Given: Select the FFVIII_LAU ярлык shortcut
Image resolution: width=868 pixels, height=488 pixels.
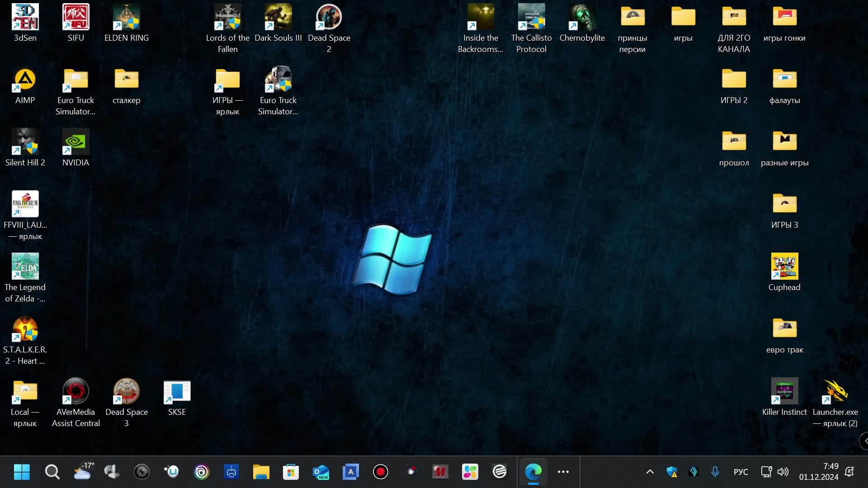Looking at the screenshot, I should (x=25, y=216).
